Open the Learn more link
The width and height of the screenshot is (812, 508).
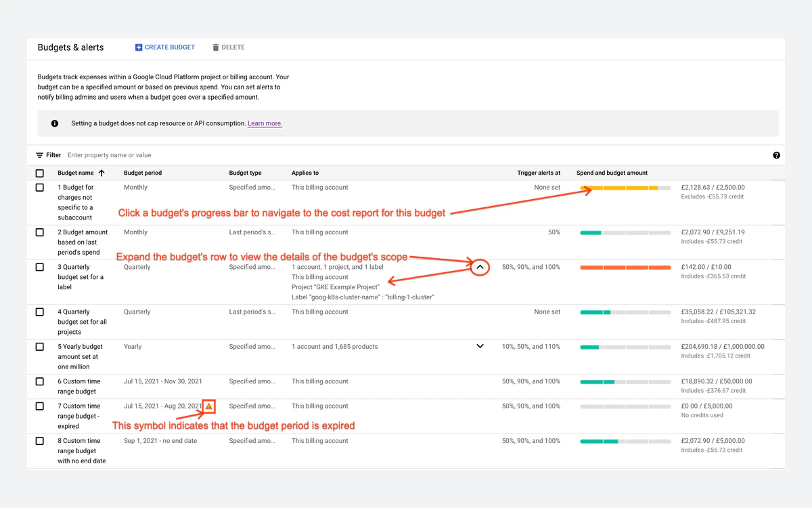tap(265, 123)
